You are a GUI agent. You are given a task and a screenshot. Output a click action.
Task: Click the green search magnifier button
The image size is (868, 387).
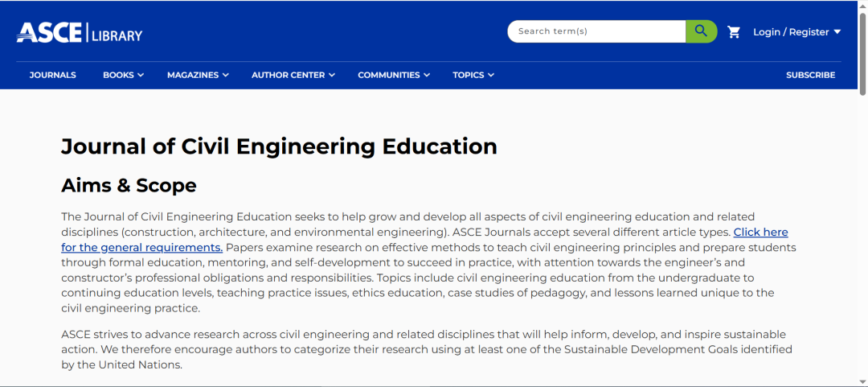702,31
